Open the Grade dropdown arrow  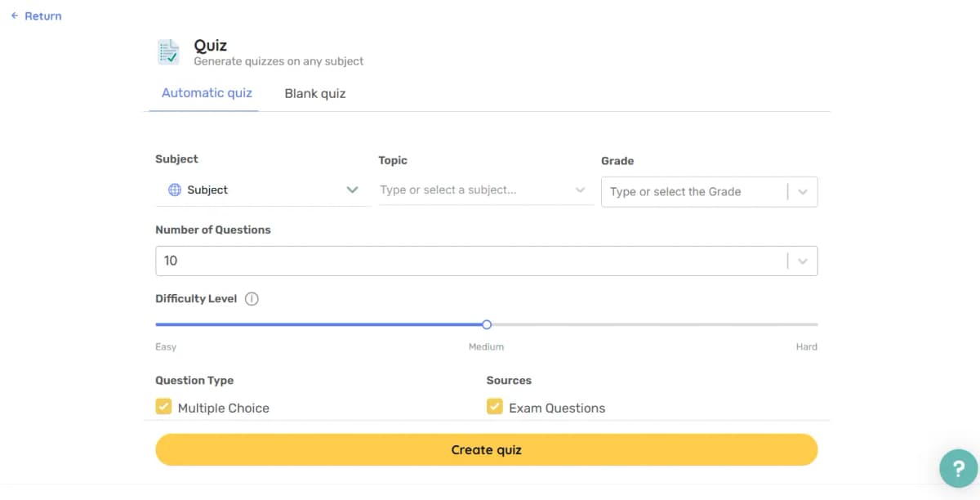pos(802,192)
